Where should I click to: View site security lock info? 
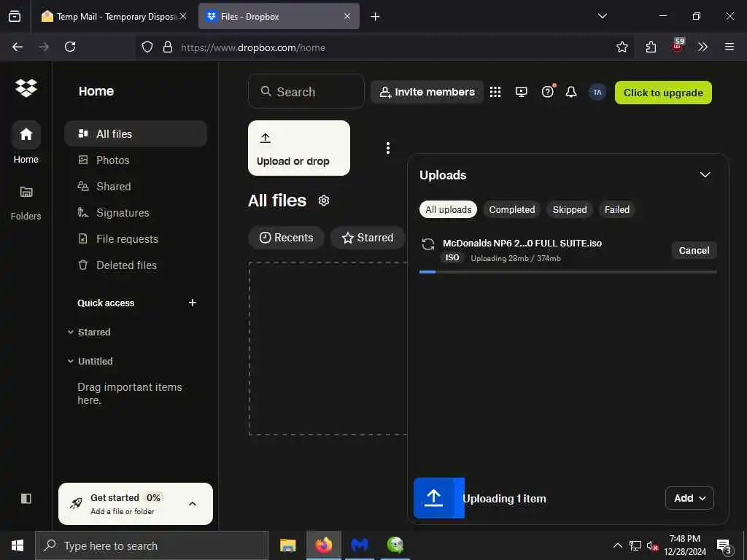[x=168, y=47]
